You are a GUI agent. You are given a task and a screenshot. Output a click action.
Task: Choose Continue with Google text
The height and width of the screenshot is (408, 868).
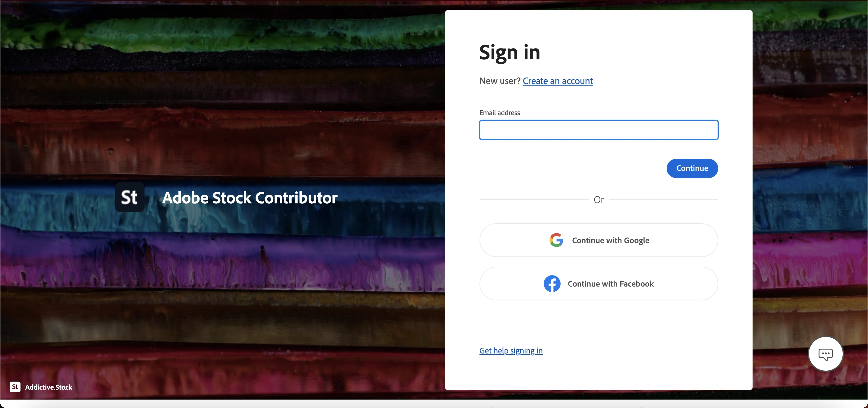tap(611, 240)
